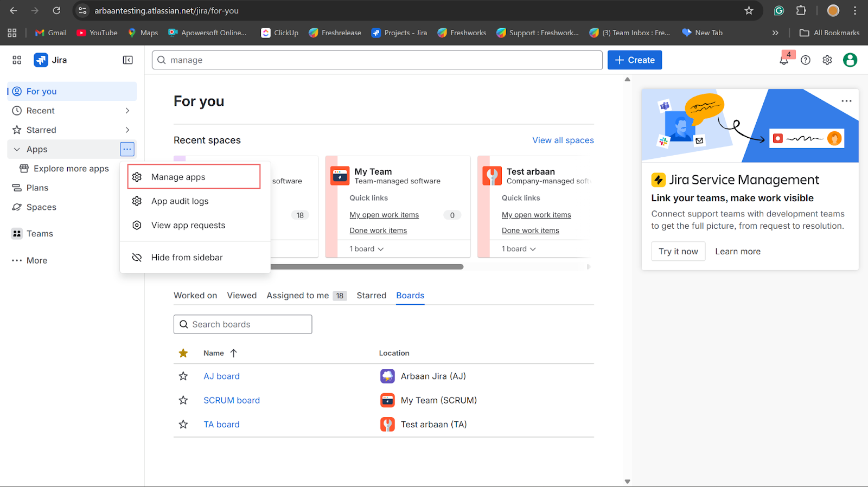The image size is (868, 487).
Task: Open the View all spaces link
Action: pos(563,140)
